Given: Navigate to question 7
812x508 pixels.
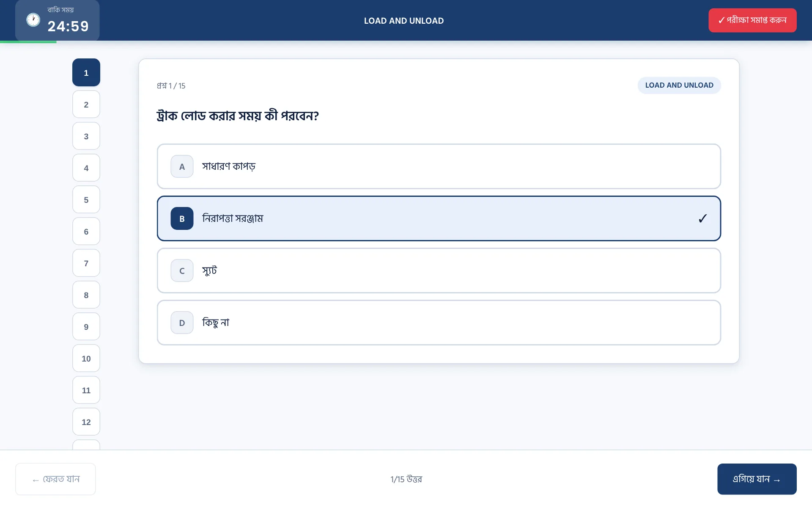Looking at the screenshot, I should (x=86, y=263).
